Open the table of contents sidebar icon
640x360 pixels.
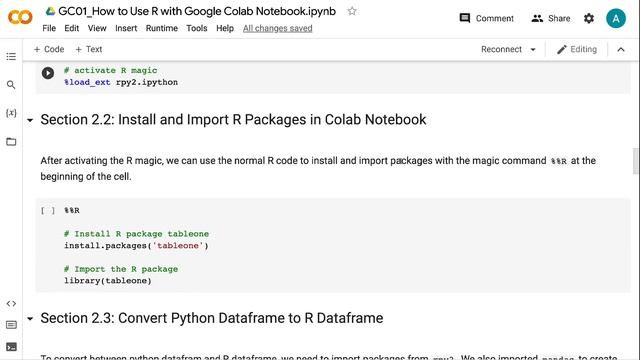11,56
